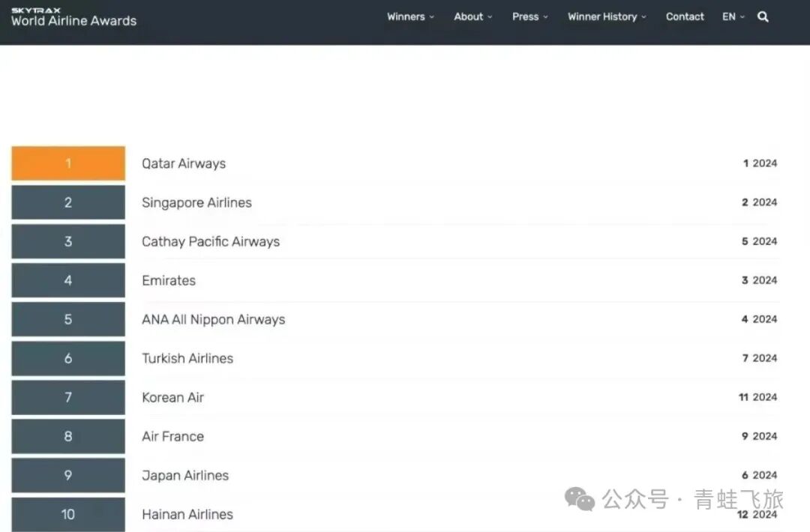Select the Korean Air entry
This screenshot has height=532, width=810.
tap(172, 397)
